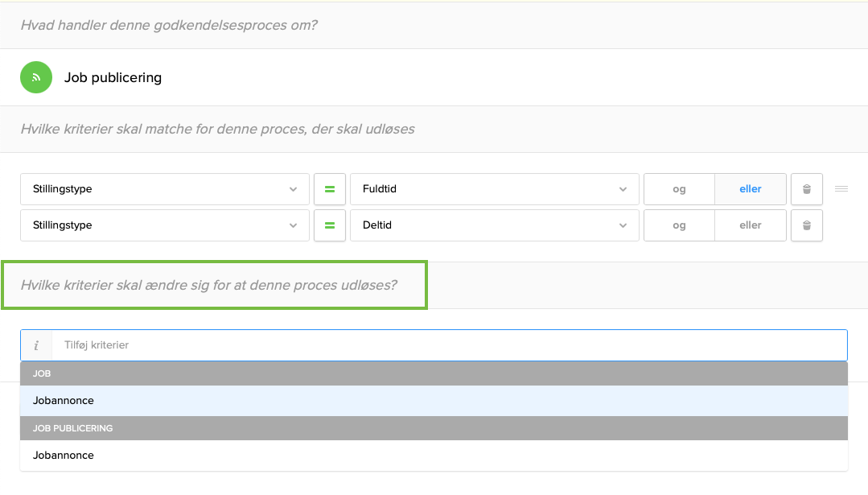Click the info icon in criteria input
This screenshot has width=868, height=495.
[36, 345]
